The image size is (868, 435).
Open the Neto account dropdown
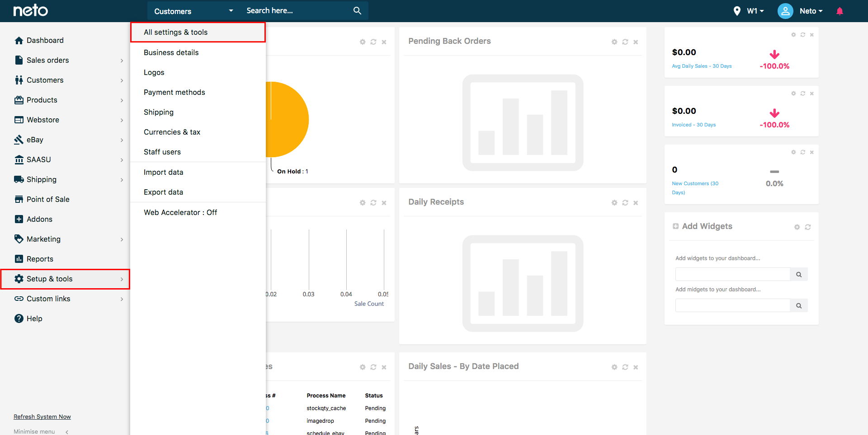click(811, 11)
